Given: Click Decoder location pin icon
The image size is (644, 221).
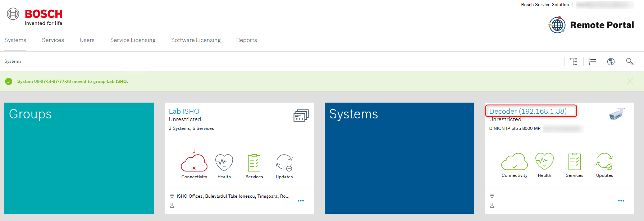Looking at the screenshot, I should click(x=492, y=196).
